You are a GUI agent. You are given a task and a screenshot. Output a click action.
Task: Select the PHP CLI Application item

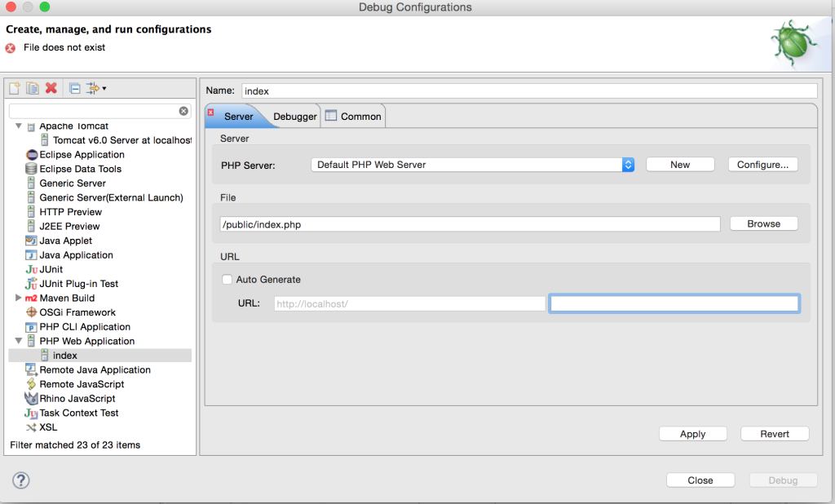pyautogui.click(x=85, y=327)
